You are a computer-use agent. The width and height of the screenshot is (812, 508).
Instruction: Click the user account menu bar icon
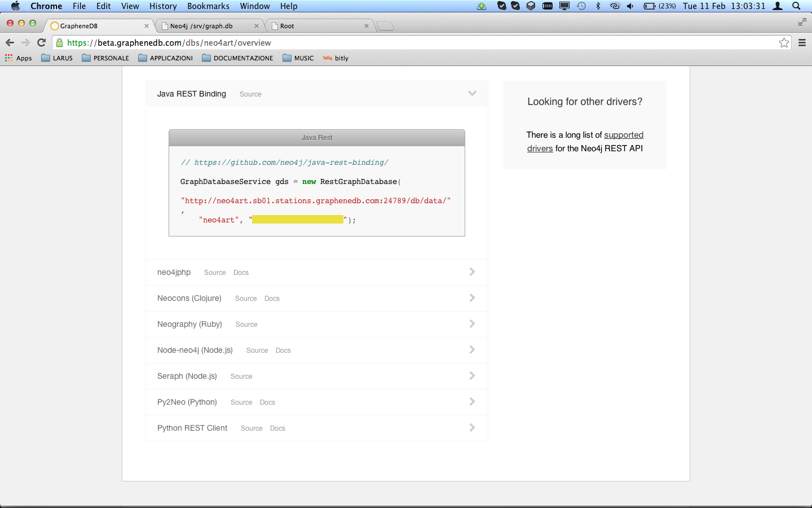(x=778, y=6)
